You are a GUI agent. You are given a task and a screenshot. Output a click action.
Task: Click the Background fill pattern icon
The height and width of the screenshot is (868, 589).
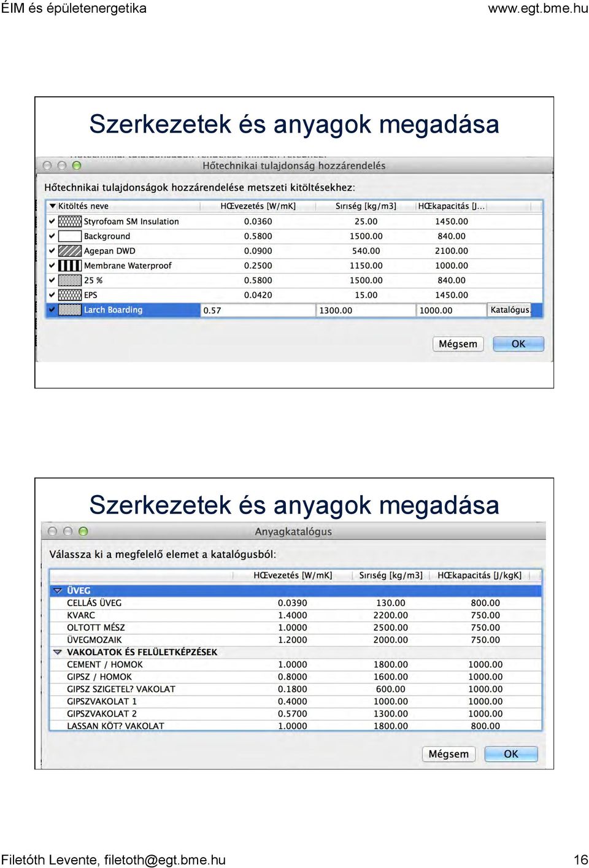[x=70, y=236]
